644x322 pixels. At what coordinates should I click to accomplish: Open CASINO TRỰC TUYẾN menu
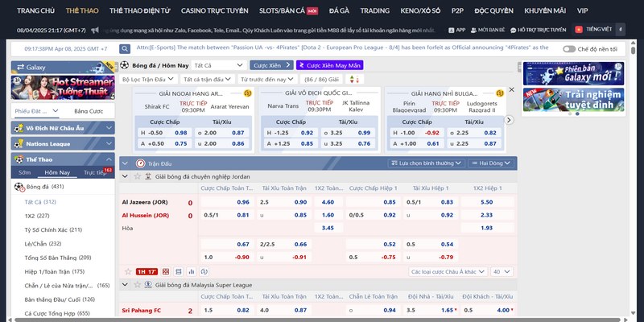tap(214, 10)
